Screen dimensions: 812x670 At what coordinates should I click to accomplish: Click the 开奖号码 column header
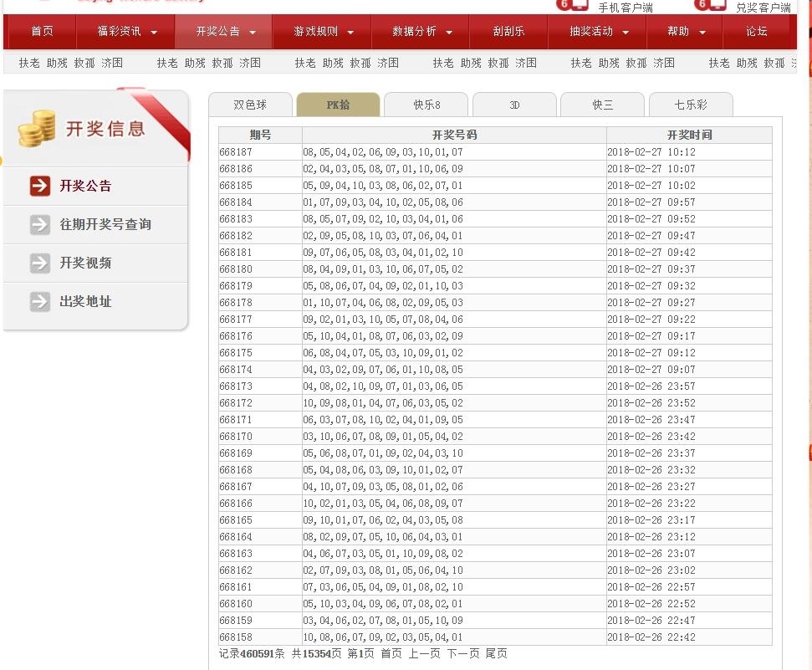[x=454, y=135]
